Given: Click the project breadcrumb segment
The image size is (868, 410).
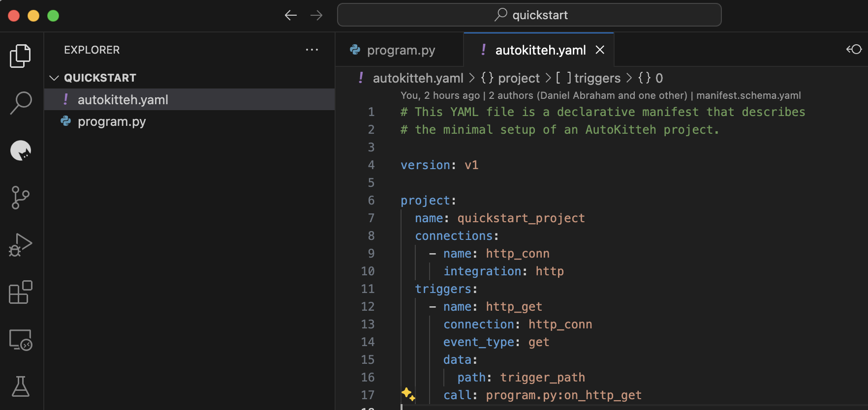Looking at the screenshot, I should tap(519, 78).
